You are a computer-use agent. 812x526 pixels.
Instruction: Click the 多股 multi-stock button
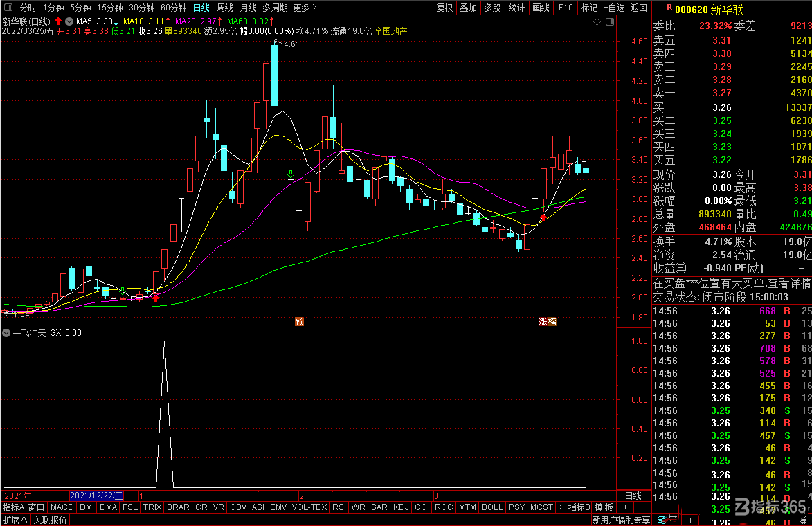pyautogui.click(x=492, y=8)
